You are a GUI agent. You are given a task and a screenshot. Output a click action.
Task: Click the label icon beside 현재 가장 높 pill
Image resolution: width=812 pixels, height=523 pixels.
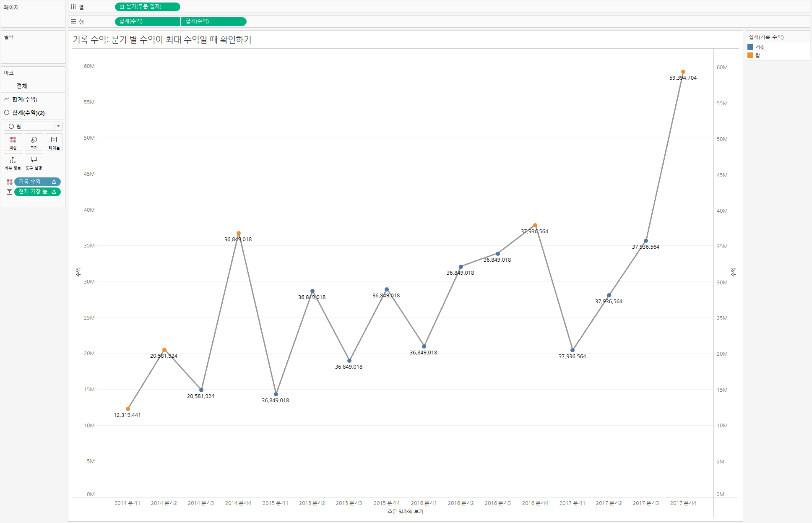click(x=9, y=192)
